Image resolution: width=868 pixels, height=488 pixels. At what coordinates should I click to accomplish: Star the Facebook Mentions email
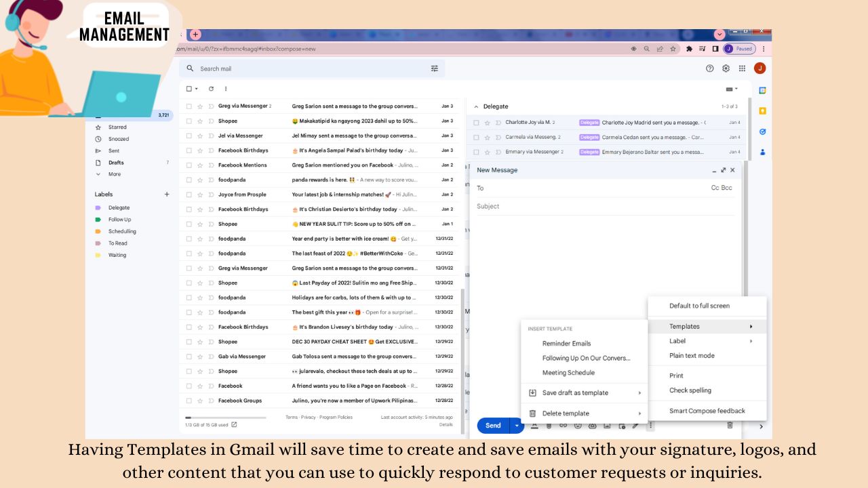(200, 165)
